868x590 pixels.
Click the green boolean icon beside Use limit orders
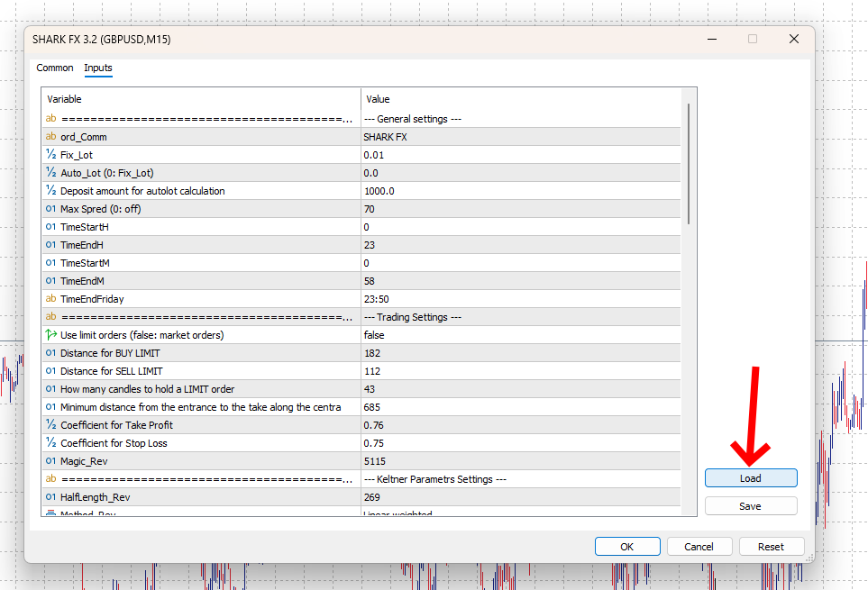tap(51, 334)
